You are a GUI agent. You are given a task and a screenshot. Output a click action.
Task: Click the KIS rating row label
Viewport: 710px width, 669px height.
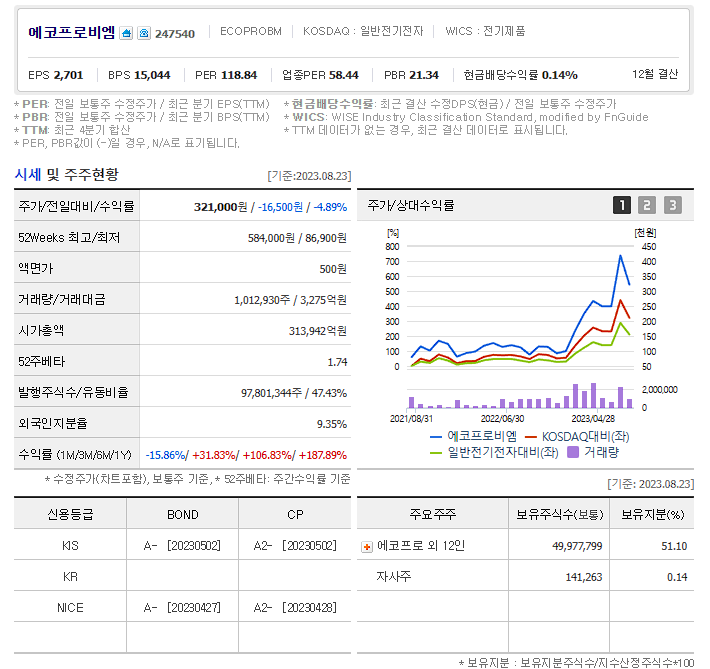point(70,546)
